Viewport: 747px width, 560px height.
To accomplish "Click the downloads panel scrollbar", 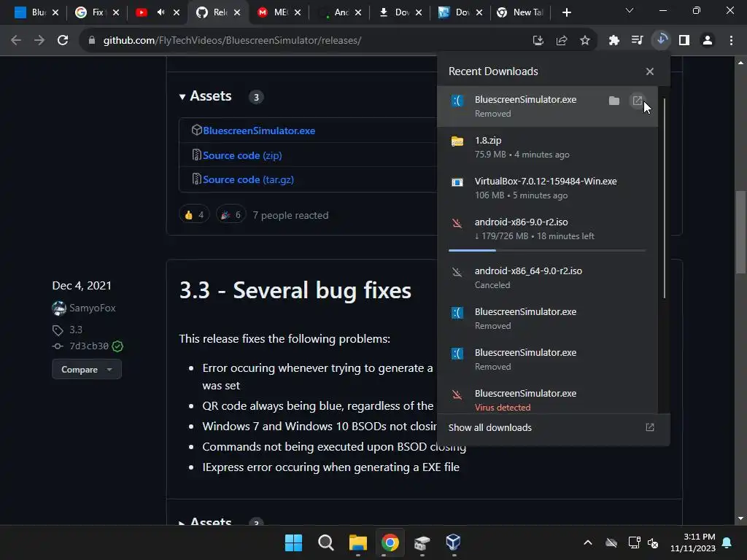I will click(664, 198).
